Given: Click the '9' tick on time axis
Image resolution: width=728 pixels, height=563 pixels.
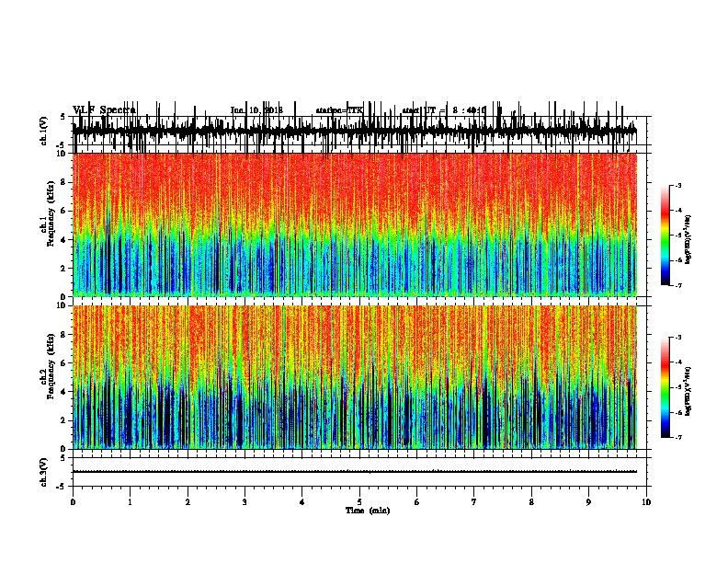Looking at the screenshot, I should click(x=588, y=502).
